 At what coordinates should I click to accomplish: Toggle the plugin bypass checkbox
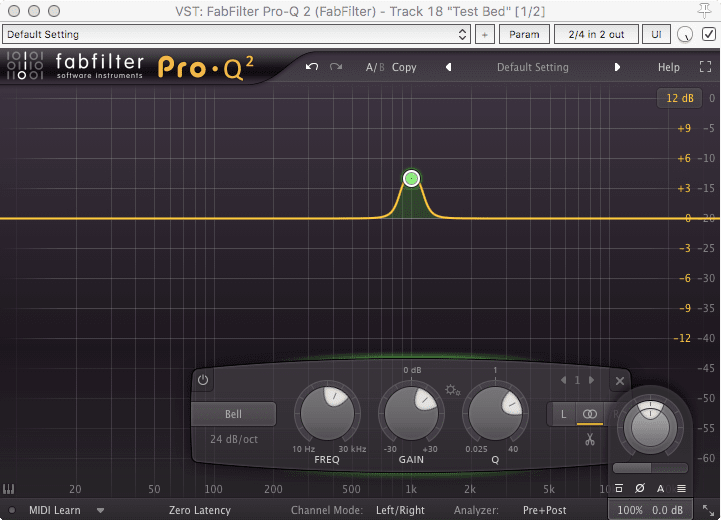[709, 34]
